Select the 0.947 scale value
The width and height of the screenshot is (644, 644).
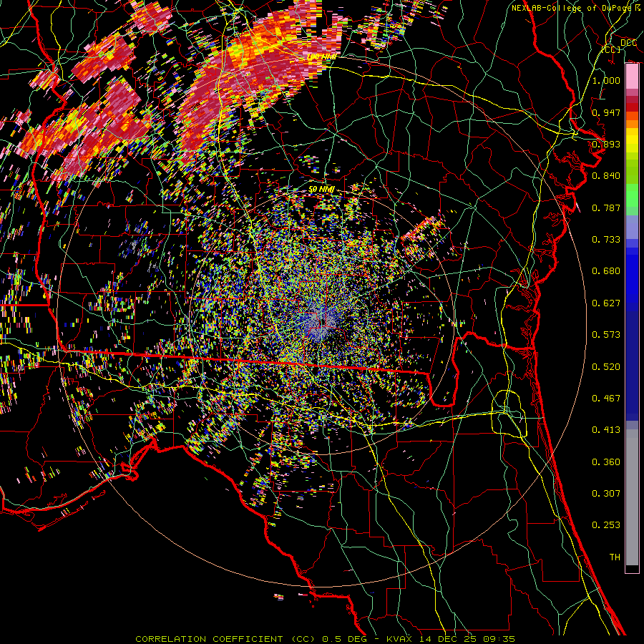pyautogui.click(x=606, y=112)
